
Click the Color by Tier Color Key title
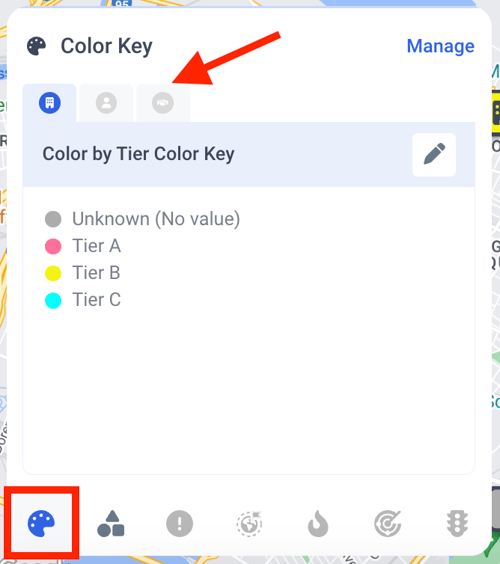pos(138,154)
